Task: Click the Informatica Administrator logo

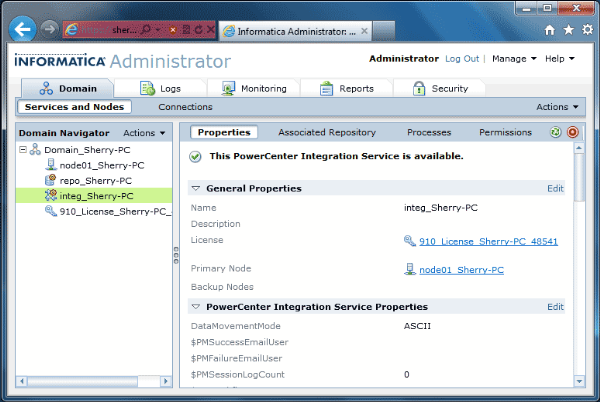Action: [122, 61]
